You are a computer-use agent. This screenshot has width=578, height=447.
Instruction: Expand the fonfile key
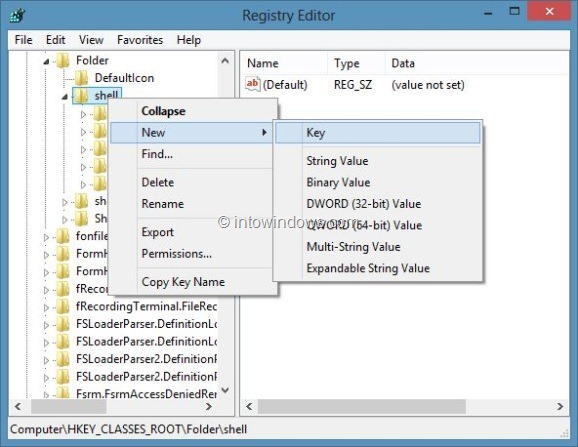click(x=46, y=237)
